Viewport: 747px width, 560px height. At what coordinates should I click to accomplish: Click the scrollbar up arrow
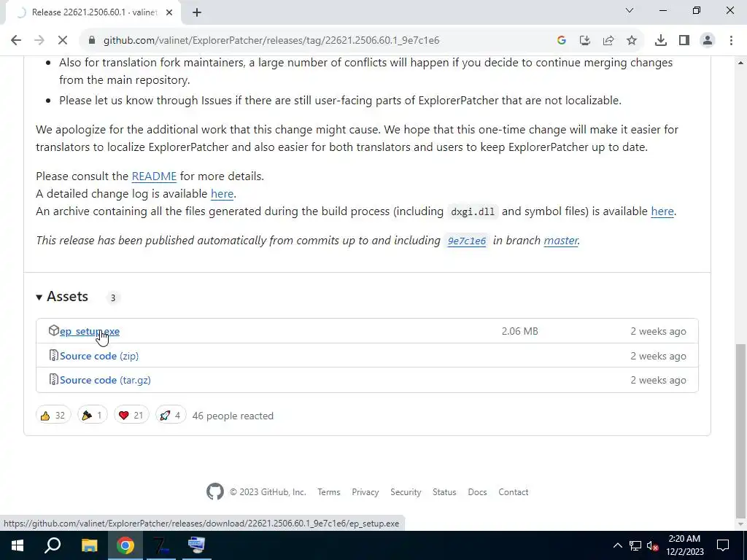pos(741,63)
